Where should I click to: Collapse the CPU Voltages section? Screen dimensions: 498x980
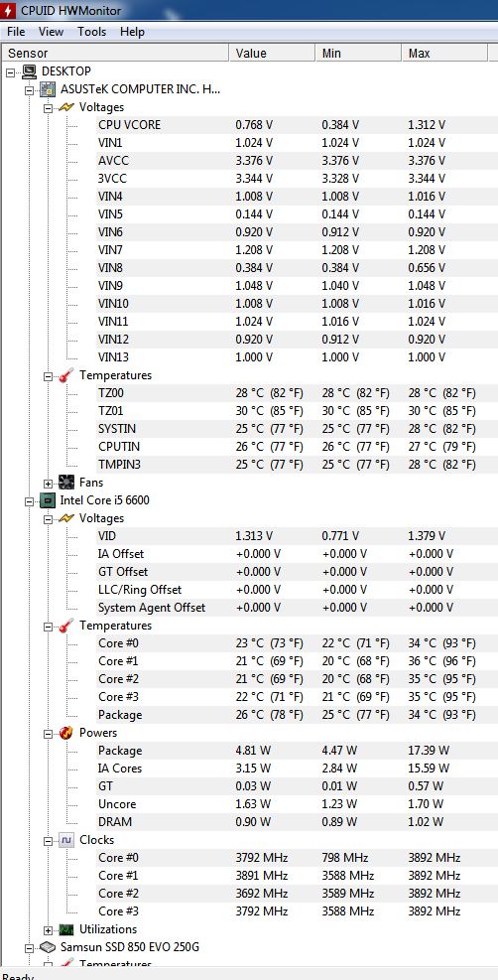(48, 519)
